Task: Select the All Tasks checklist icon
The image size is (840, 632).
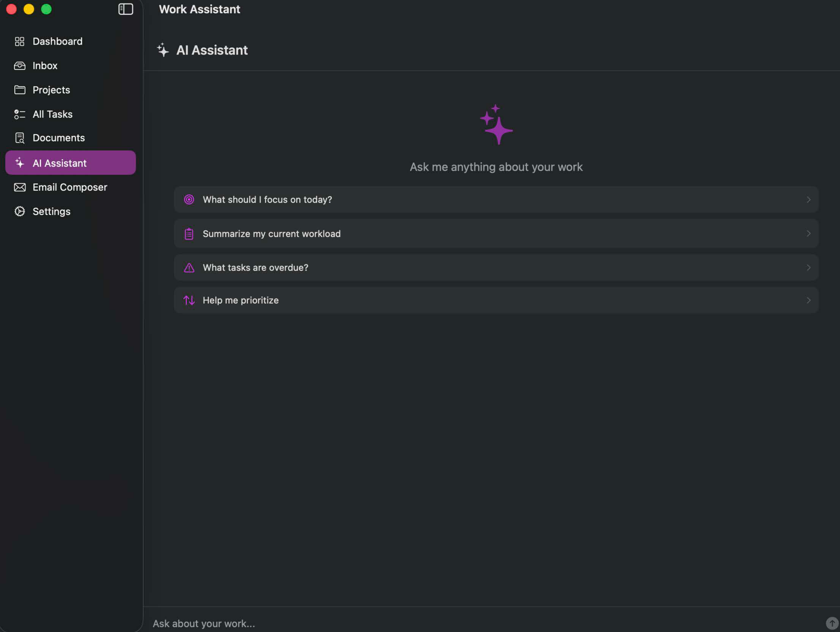Action: click(20, 114)
